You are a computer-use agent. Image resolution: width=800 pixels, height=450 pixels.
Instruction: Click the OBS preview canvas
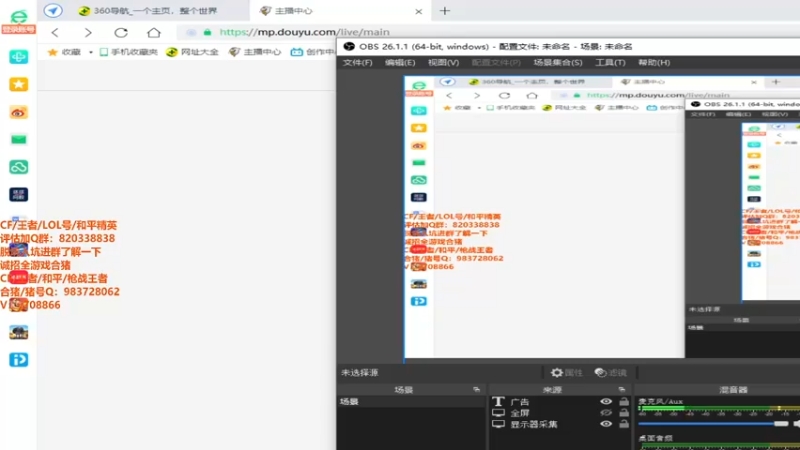coord(602,217)
